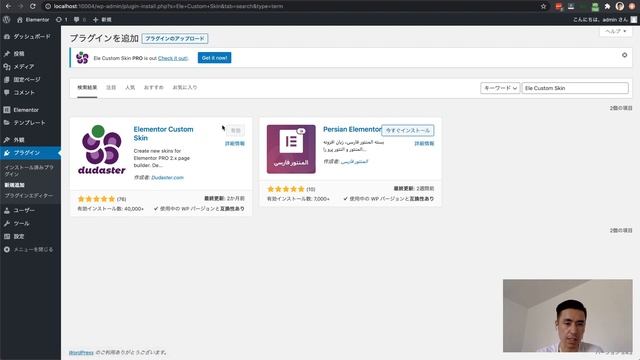
Task: Go to ダッシュボード in sidebar
Action: 27,36
